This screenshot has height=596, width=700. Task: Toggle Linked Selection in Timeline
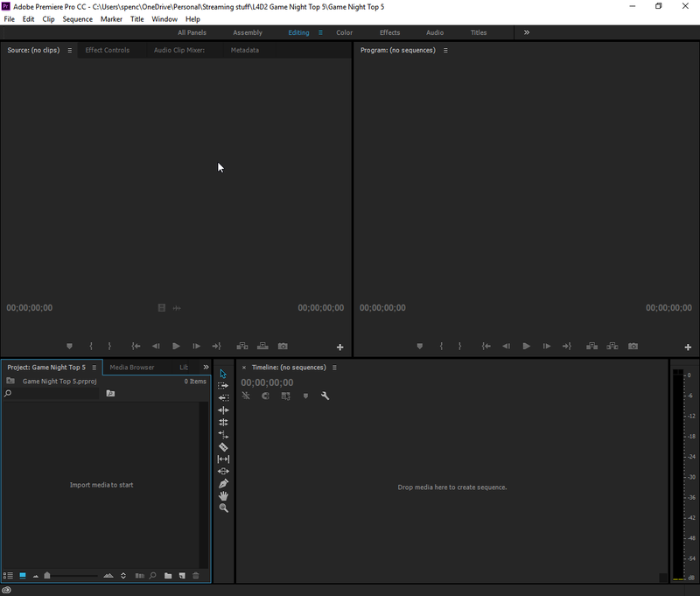pos(286,396)
